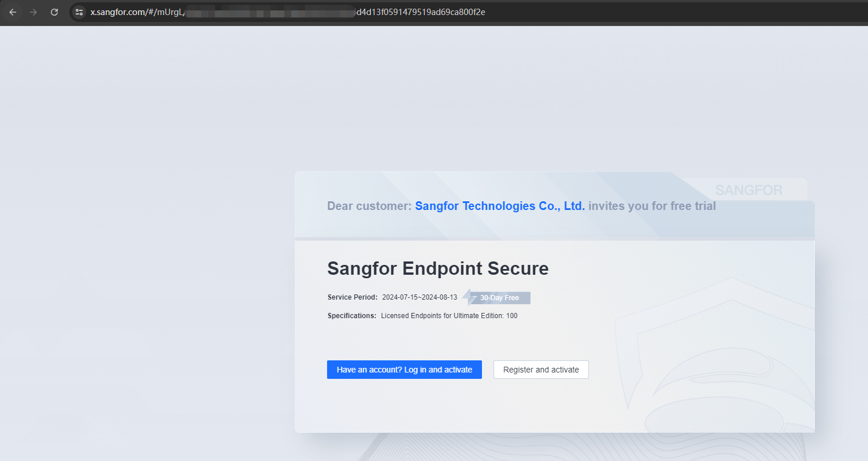Click the 2024-07-15~2024-08-13 date range
The image size is (868, 461).
pos(420,297)
